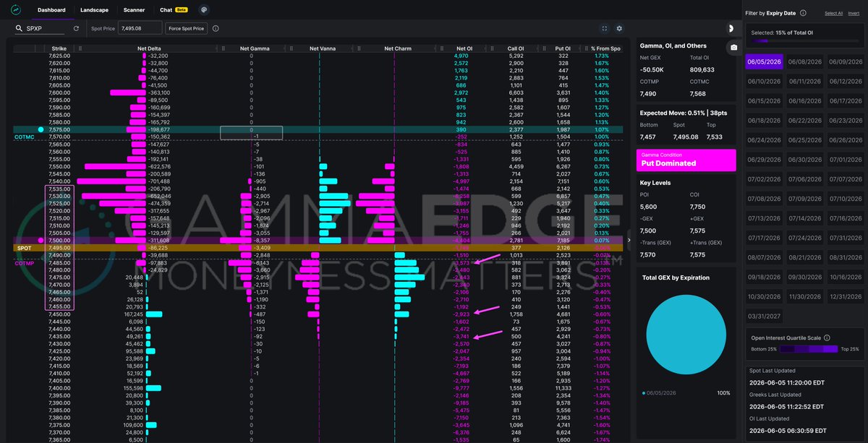
Task: Select the 07/17/2026 expiry date
Action: [x=764, y=238]
